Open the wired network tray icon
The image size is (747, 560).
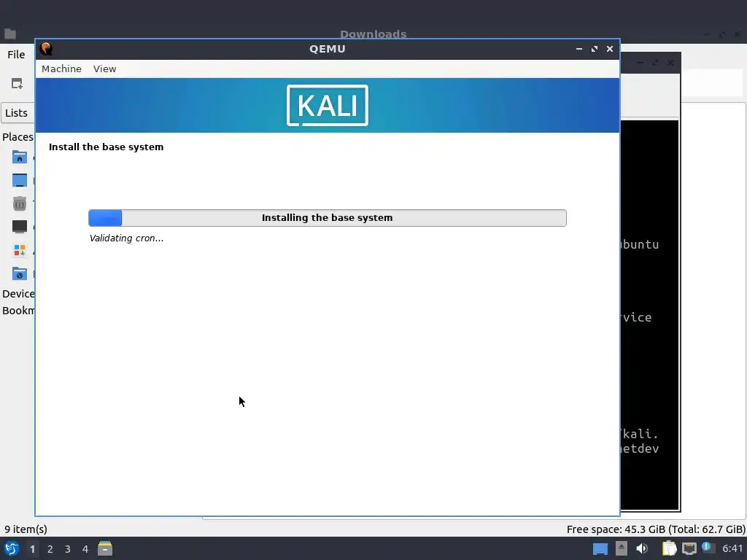click(689, 549)
